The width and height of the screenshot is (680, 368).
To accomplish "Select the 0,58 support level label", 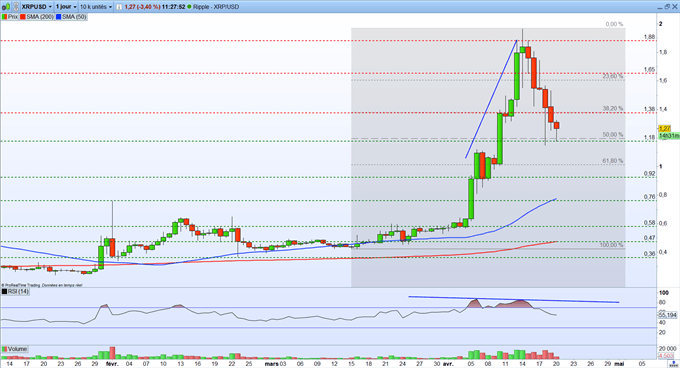I will [649, 223].
